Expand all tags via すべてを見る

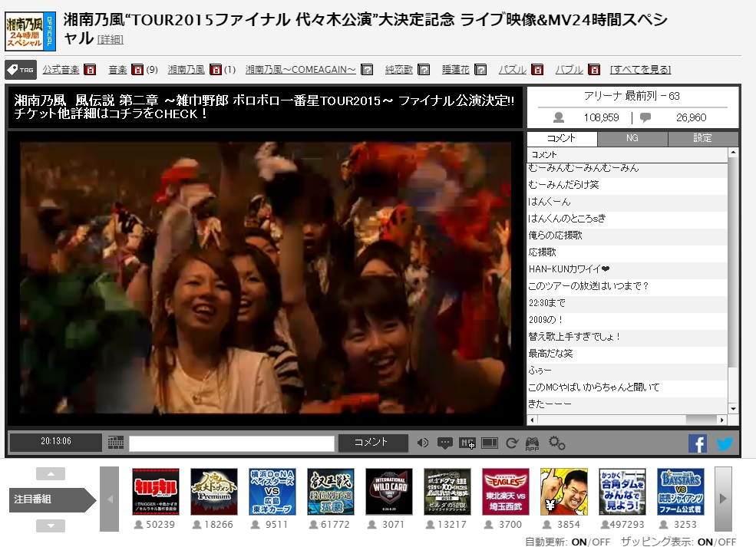pos(640,70)
